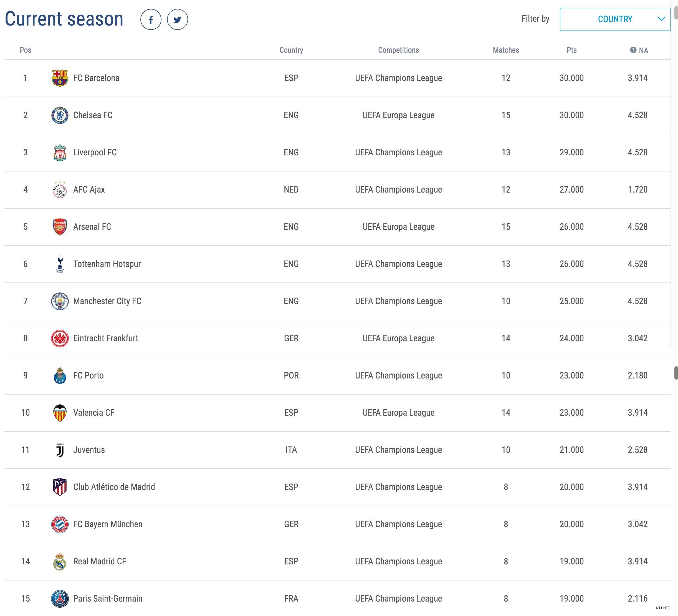
Task: Open the Chelsea FC club name
Action: click(93, 115)
